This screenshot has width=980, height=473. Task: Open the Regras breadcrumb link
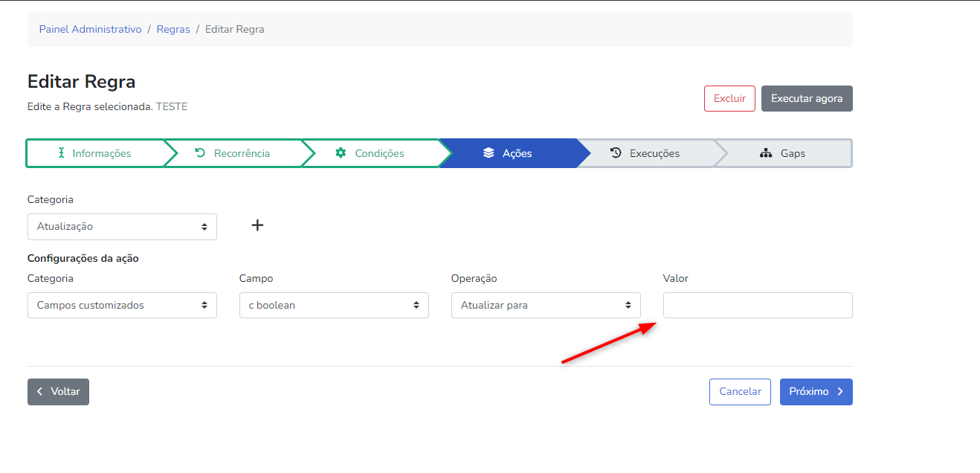click(x=173, y=30)
